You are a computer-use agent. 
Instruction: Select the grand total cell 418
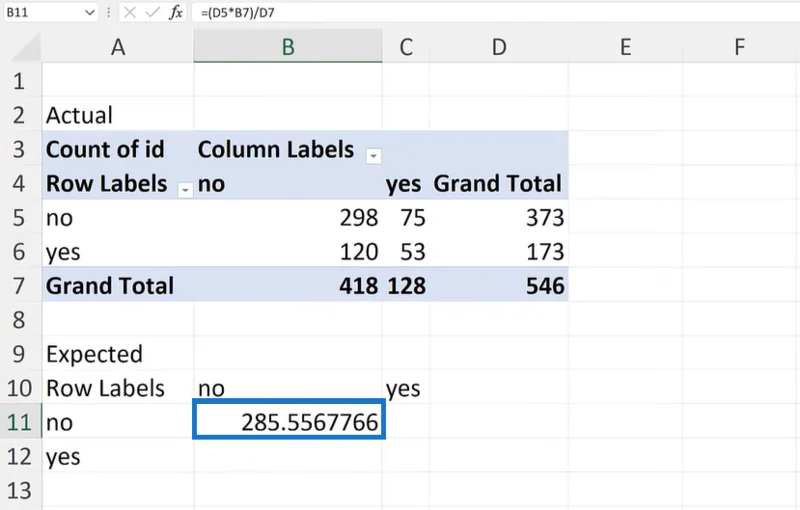[288, 286]
